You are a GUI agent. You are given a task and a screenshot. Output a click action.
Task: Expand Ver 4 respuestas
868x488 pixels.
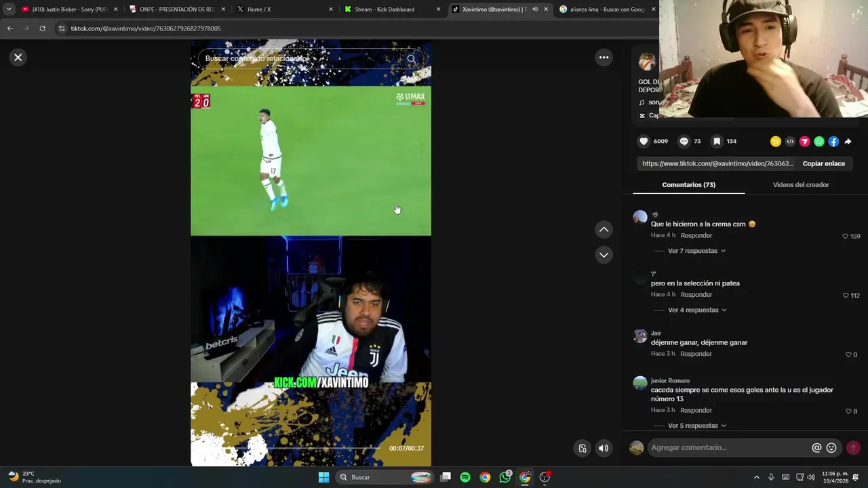(697, 310)
